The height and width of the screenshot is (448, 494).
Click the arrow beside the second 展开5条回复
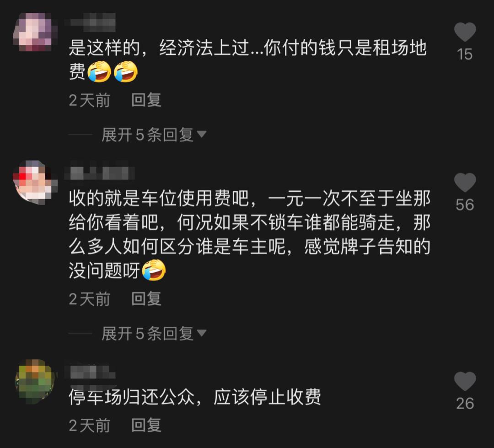[x=201, y=333]
